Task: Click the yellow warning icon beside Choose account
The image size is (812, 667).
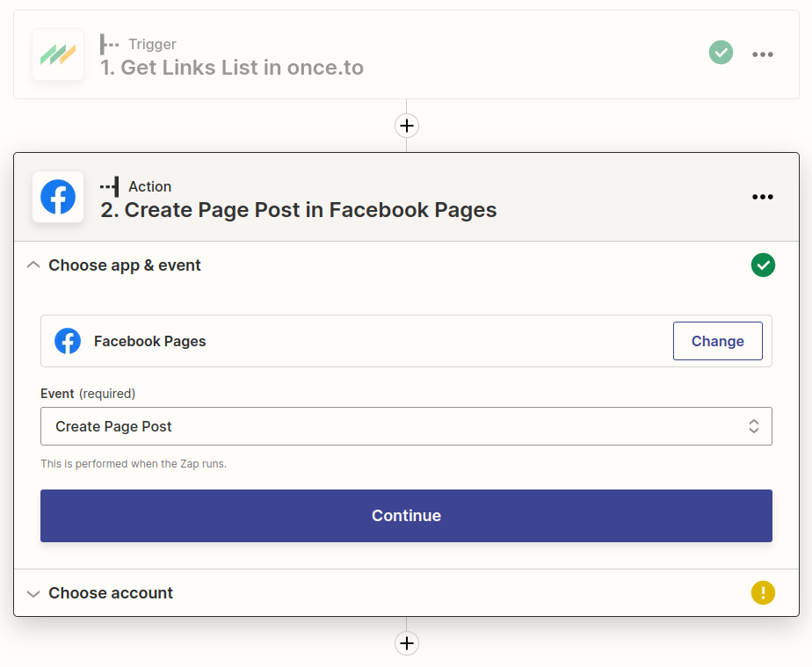Action: pos(763,593)
